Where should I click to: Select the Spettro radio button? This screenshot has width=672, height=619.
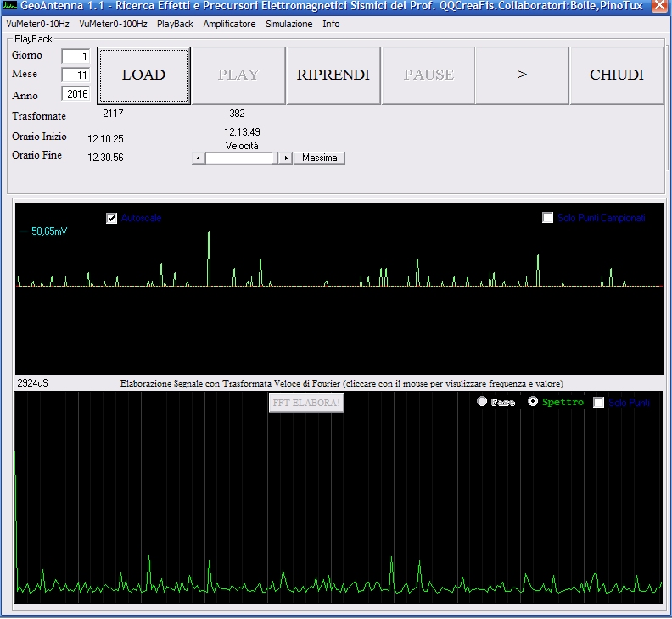(x=533, y=402)
